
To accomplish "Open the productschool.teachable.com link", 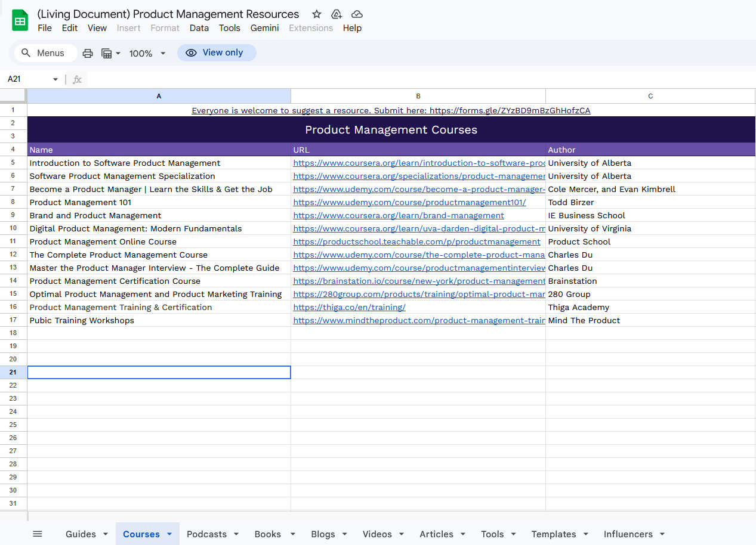I will (x=416, y=241).
